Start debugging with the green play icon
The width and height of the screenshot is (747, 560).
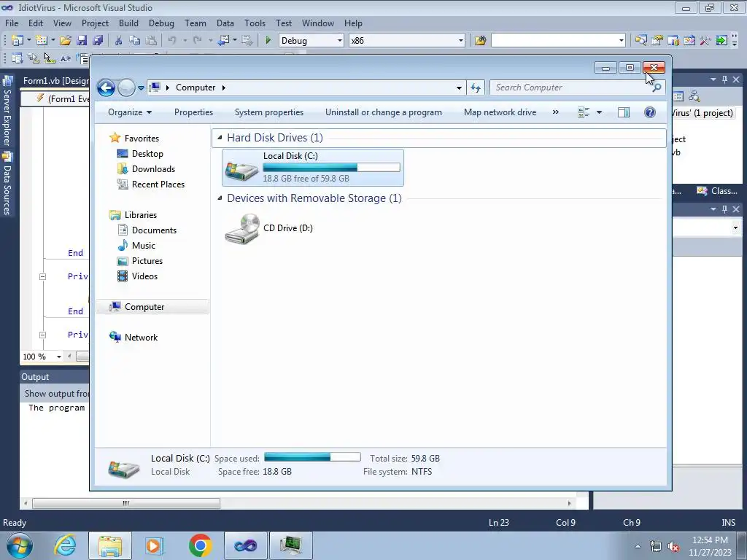pos(268,41)
